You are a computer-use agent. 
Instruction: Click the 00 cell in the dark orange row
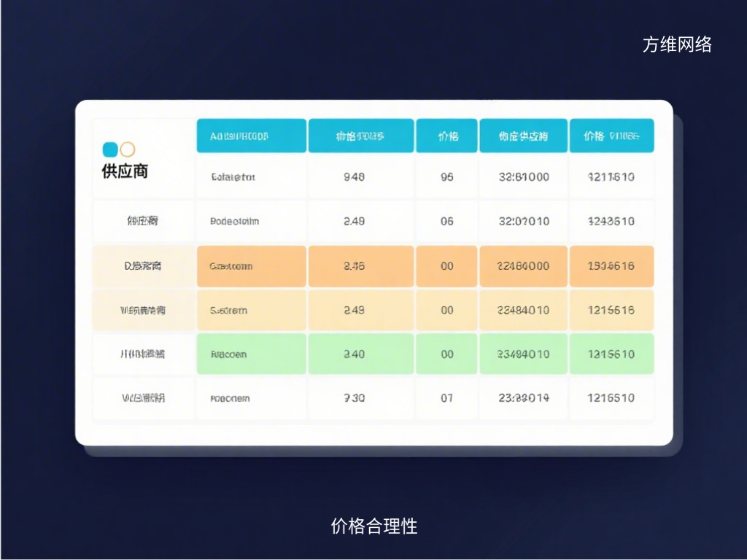447,266
